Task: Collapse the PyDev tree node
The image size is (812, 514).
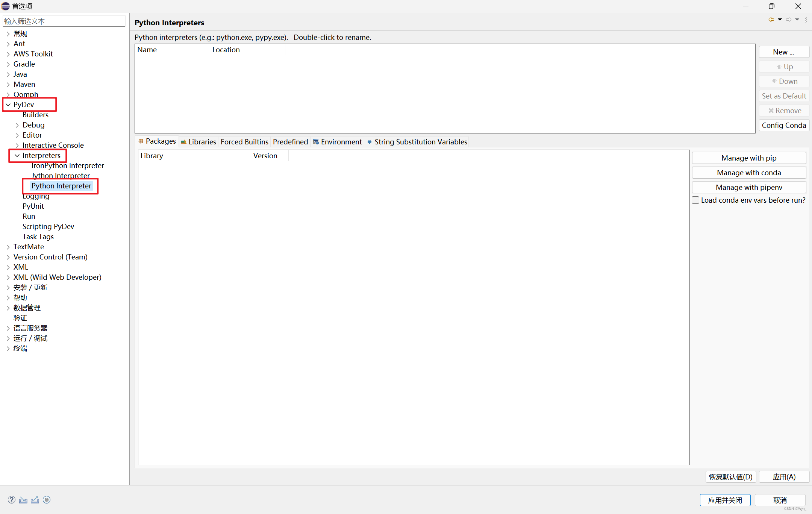Action: pyautogui.click(x=8, y=105)
